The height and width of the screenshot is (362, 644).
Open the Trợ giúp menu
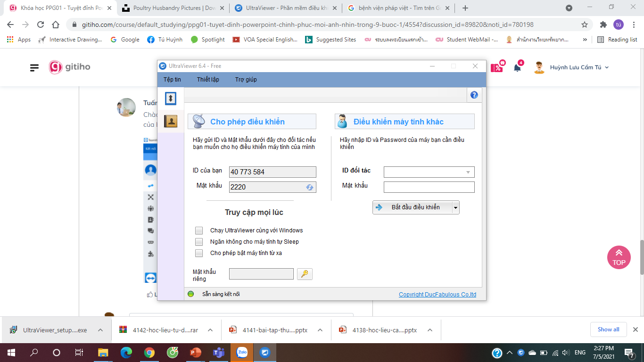pyautogui.click(x=246, y=80)
